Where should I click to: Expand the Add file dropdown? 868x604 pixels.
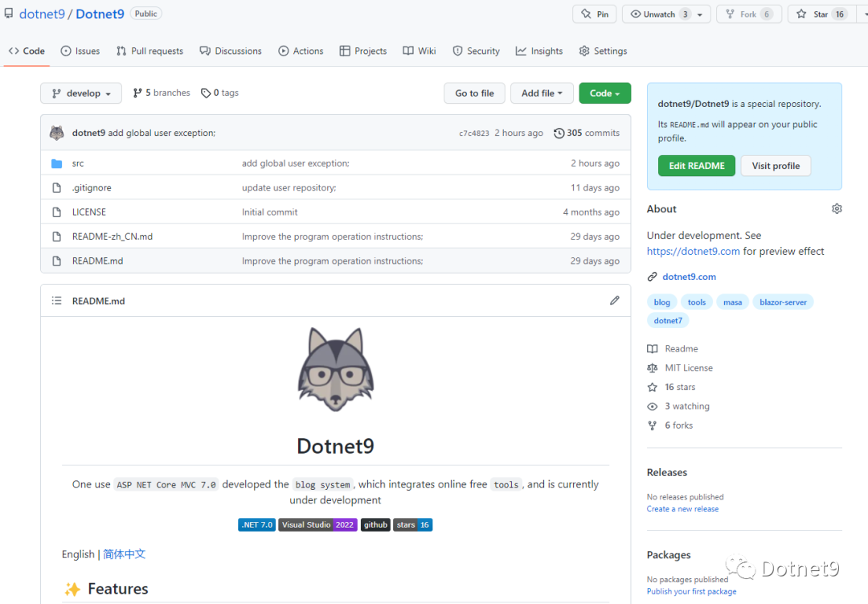[542, 93]
